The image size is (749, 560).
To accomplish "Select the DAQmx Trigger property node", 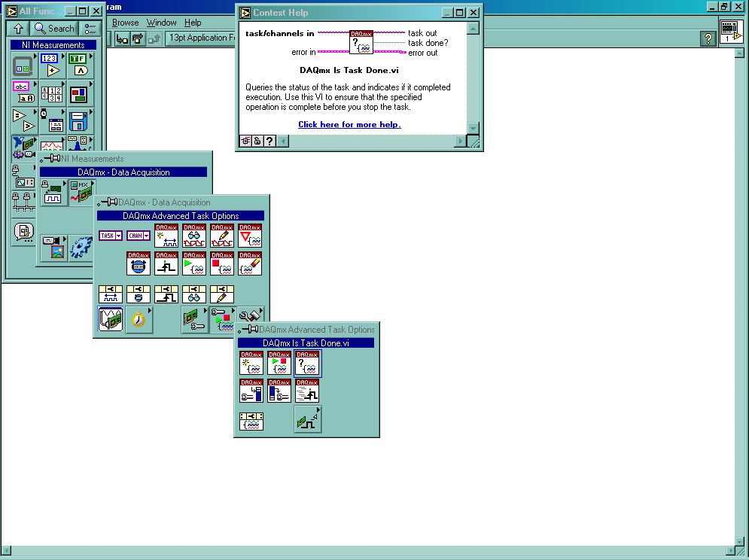I will 166,294.
